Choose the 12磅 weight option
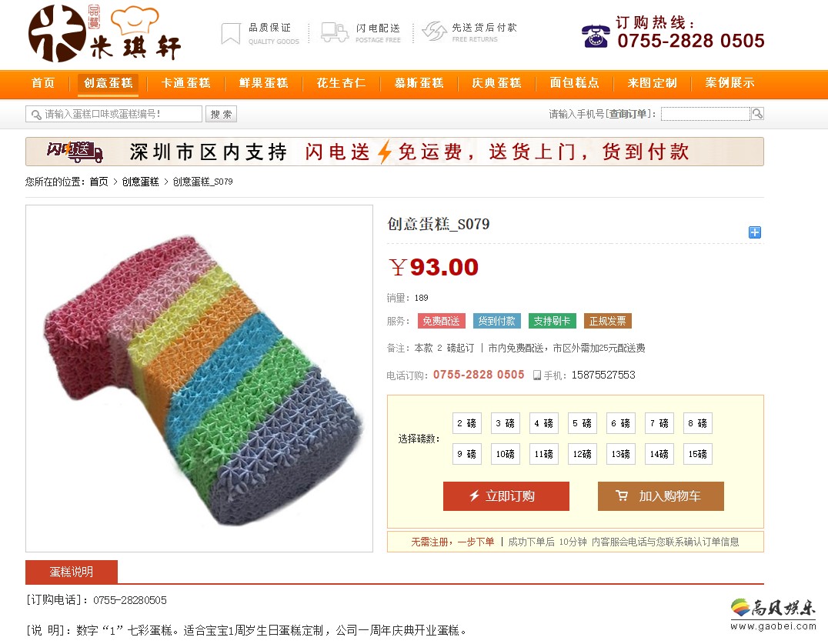The width and height of the screenshot is (828, 644). point(583,454)
